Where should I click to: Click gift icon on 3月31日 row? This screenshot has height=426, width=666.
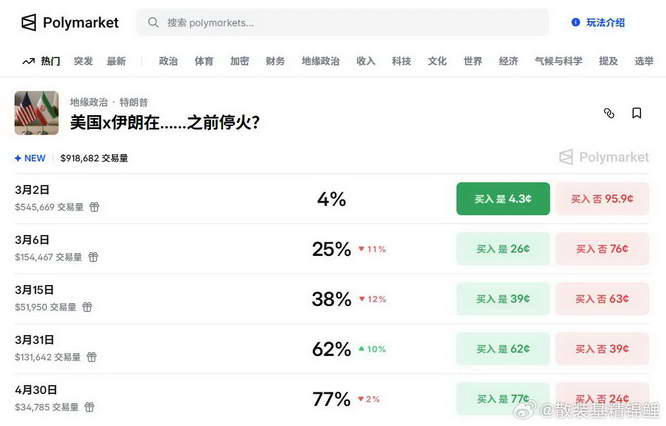click(92, 357)
